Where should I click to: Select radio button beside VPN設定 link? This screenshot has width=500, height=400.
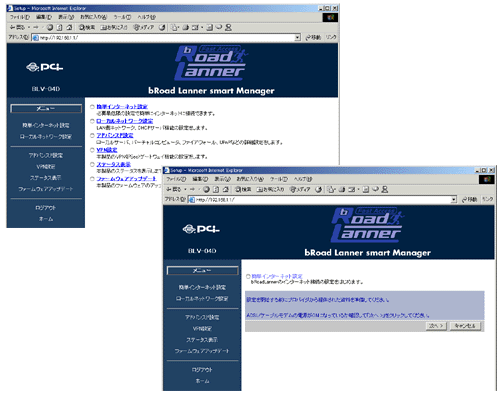point(92,150)
